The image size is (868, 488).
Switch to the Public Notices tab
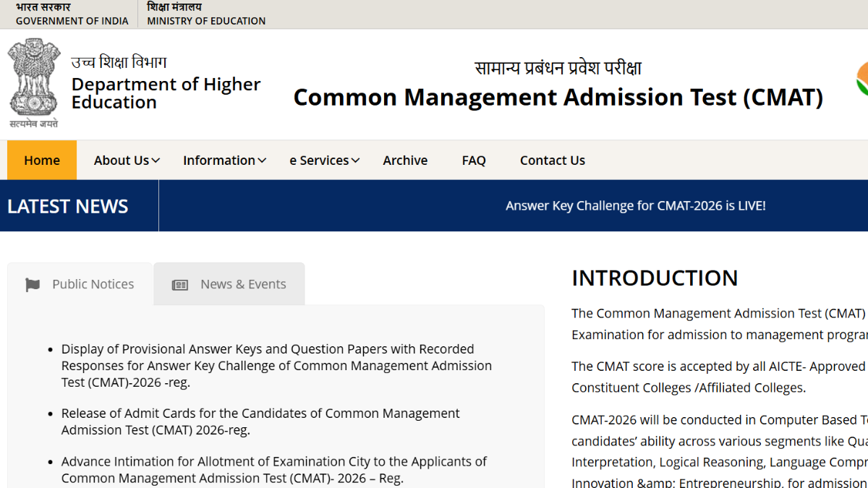(x=80, y=284)
